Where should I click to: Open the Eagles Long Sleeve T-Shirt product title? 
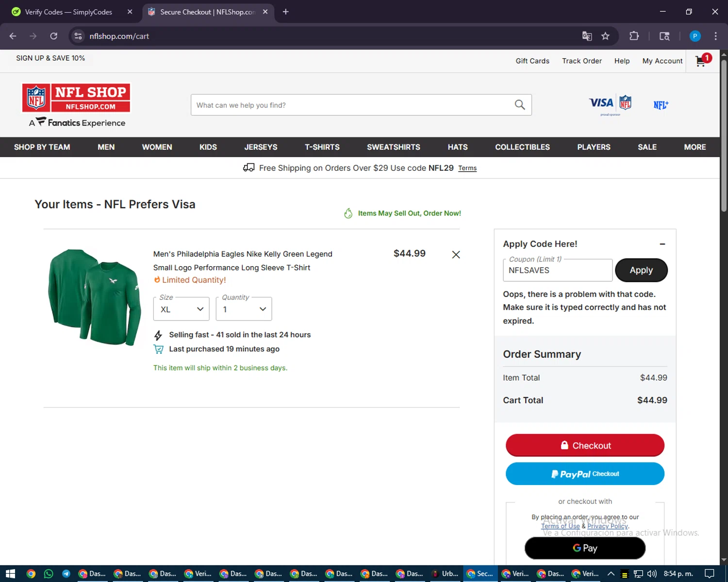click(x=243, y=261)
